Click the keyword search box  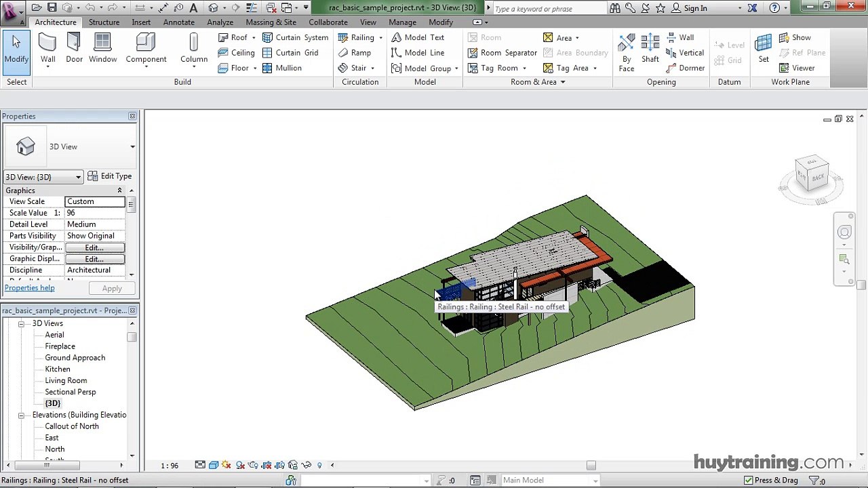(549, 9)
